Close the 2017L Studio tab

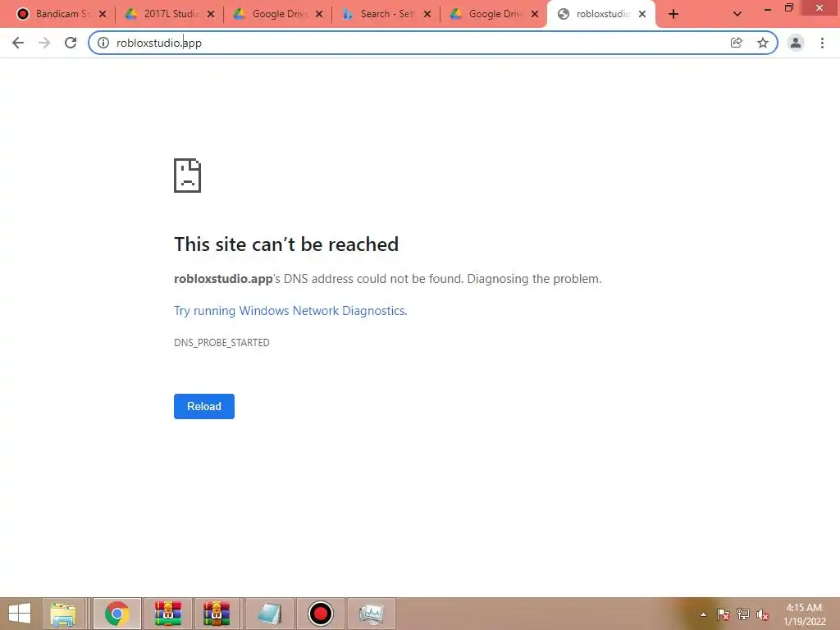(x=211, y=15)
